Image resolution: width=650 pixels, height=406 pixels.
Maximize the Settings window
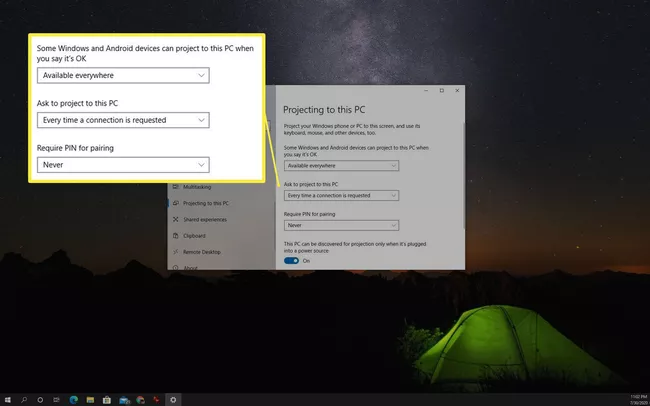coord(441,90)
